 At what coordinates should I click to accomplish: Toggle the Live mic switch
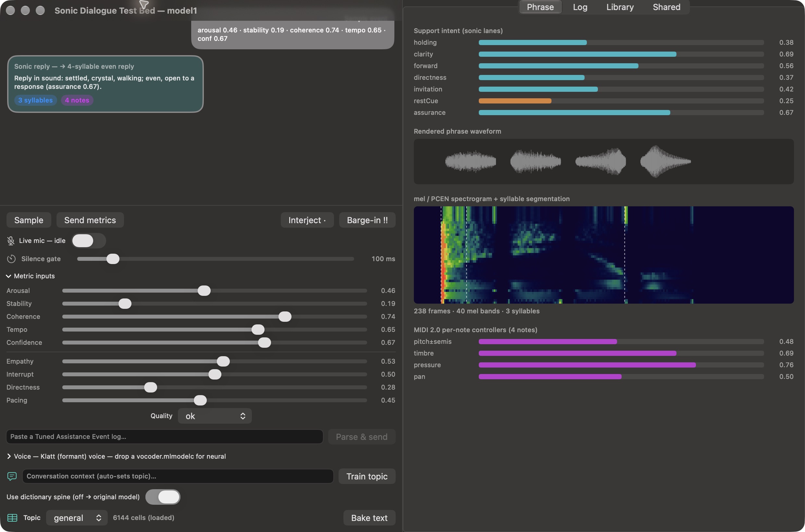(x=89, y=241)
